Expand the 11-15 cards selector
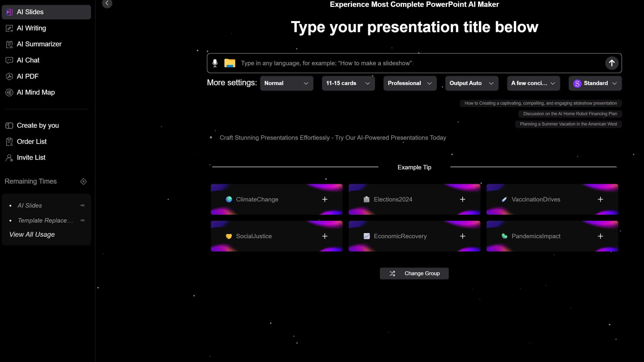644x362 pixels. click(x=348, y=83)
